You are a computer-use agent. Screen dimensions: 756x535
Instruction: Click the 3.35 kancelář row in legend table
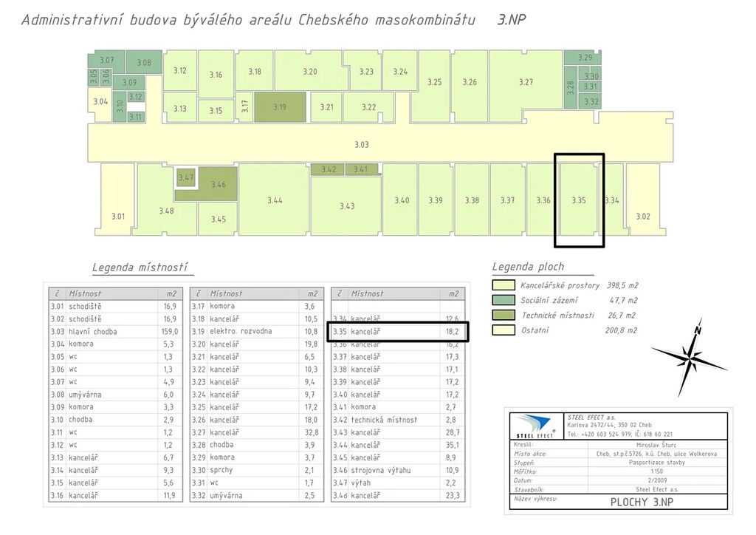pos(398,332)
